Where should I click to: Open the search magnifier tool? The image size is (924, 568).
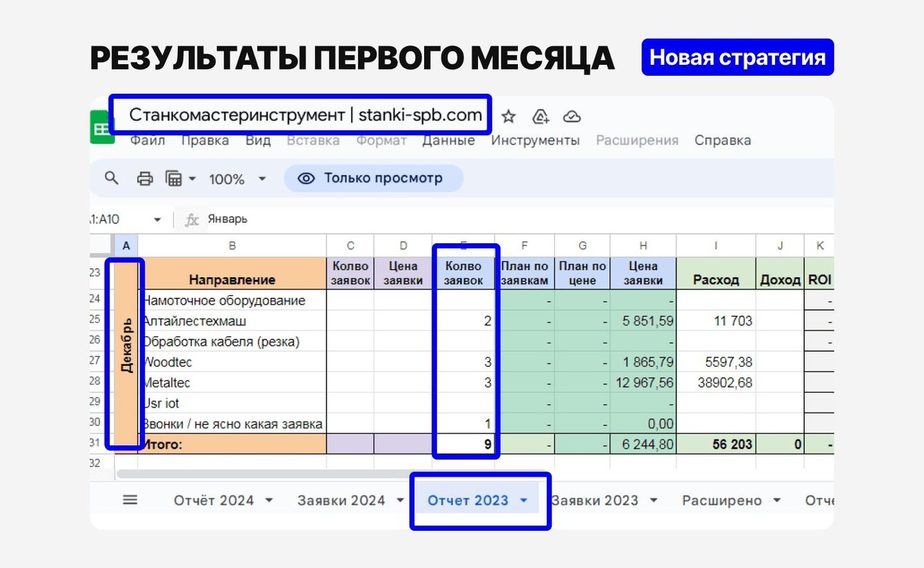(112, 179)
